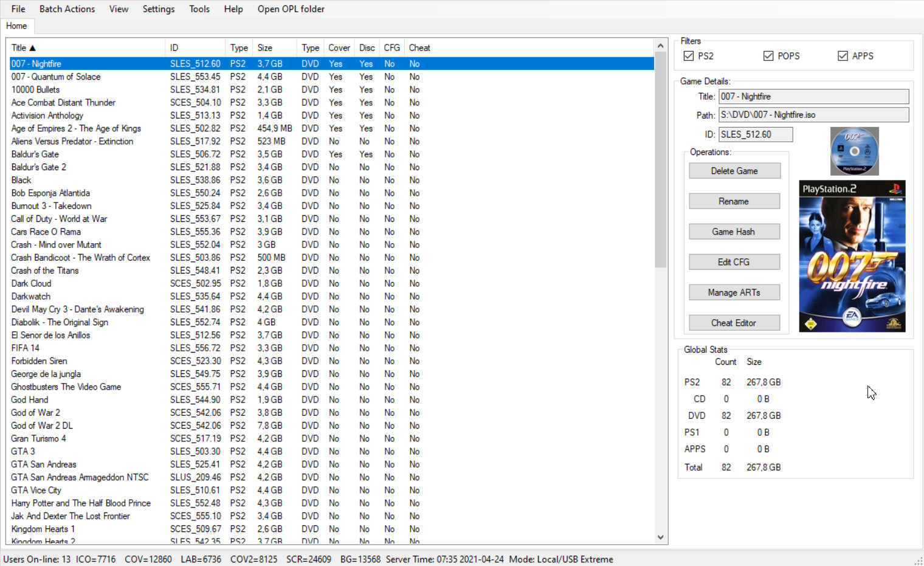Click the game list scroll down arrow
Image resolution: width=924 pixels, height=566 pixels.
(661, 537)
